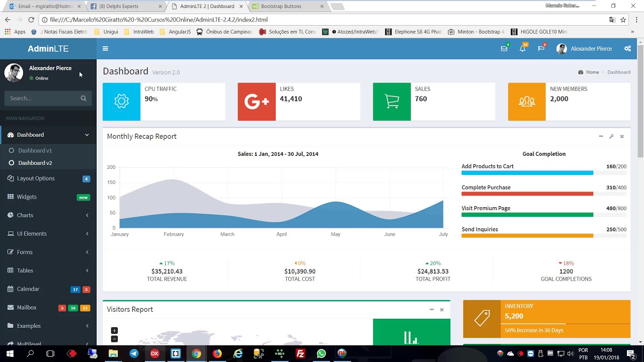
Task: Expand the Tables sidebar menu
Action: click(48, 270)
